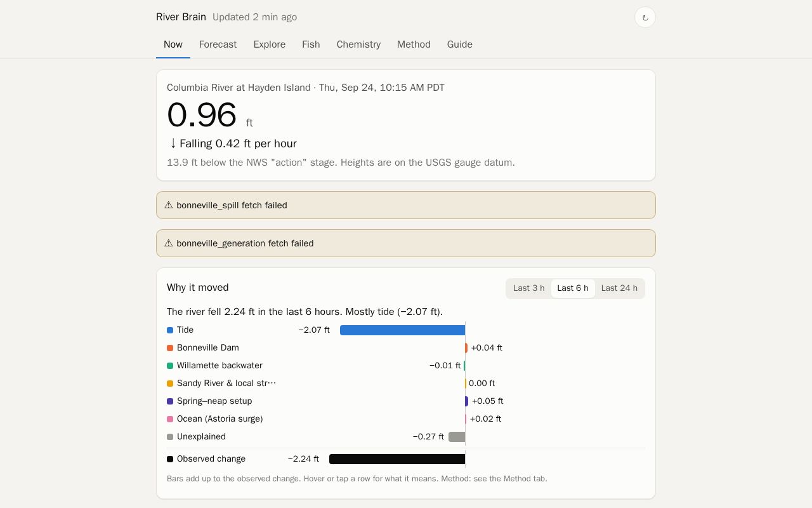812x508 pixels.
Task: Click the 0.96 river level reading
Action: coord(202,115)
